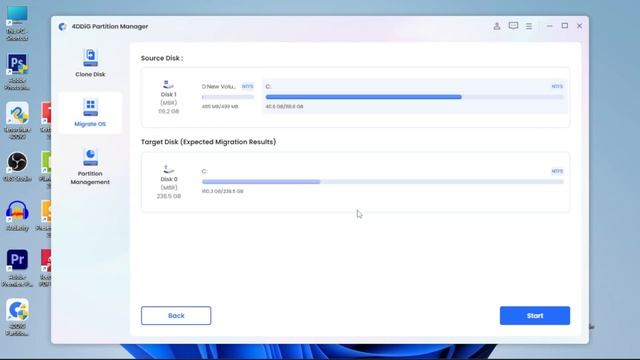Screen dimensions: 640x360
Task: Open the user account icon
Action: [497, 26]
